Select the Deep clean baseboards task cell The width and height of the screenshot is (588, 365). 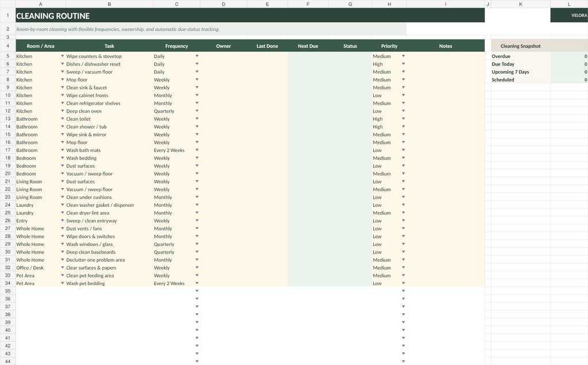[x=109, y=252]
